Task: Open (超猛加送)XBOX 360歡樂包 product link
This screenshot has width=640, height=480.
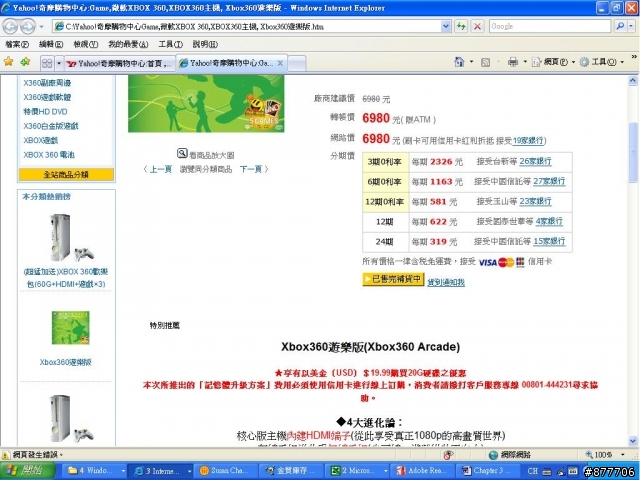Action: pos(65,278)
